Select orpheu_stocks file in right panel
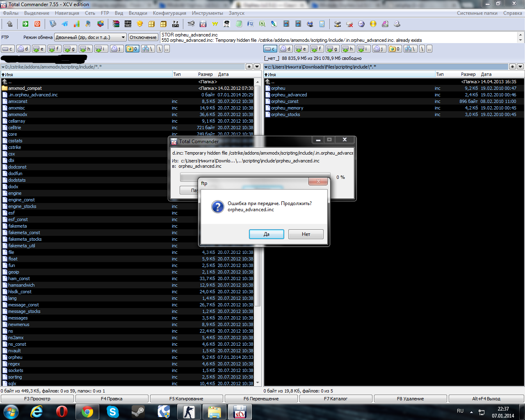 [394, 114]
